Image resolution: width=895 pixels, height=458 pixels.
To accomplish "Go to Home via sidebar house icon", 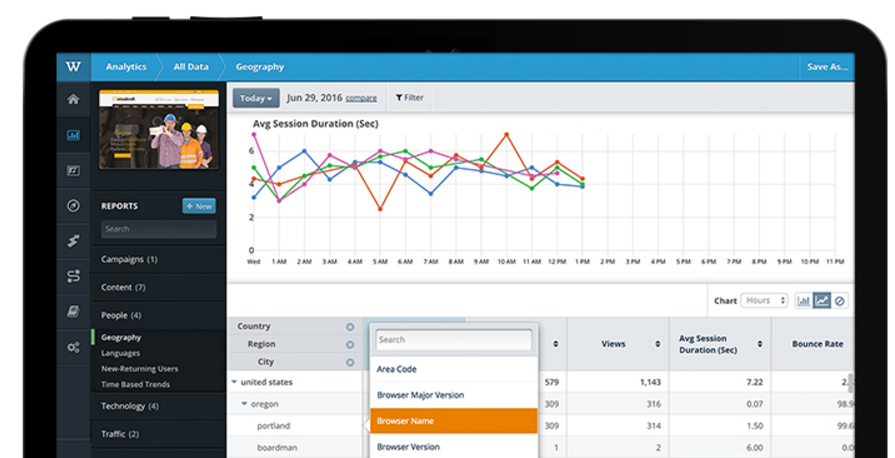I will pyautogui.click(x=73, y=99).
